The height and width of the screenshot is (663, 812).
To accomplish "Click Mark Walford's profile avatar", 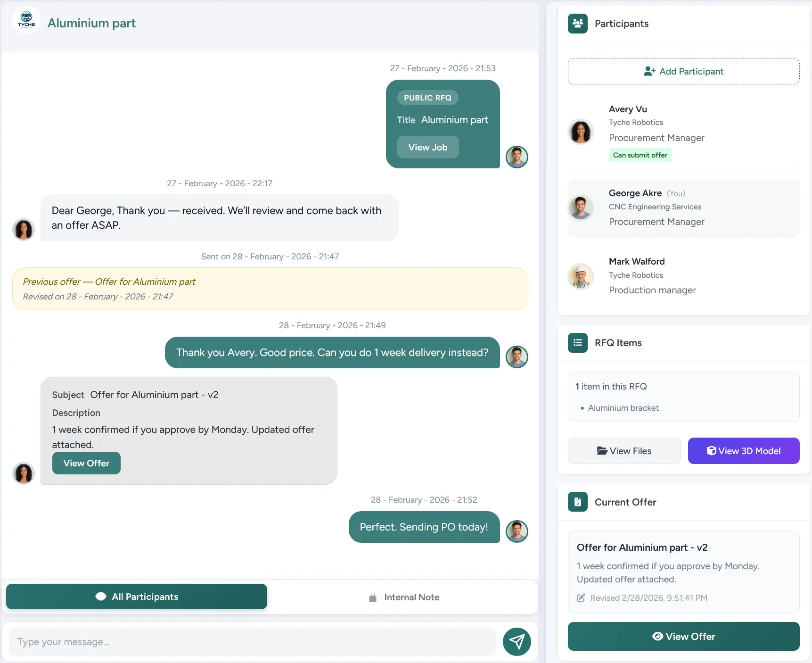I will point(581,277).
